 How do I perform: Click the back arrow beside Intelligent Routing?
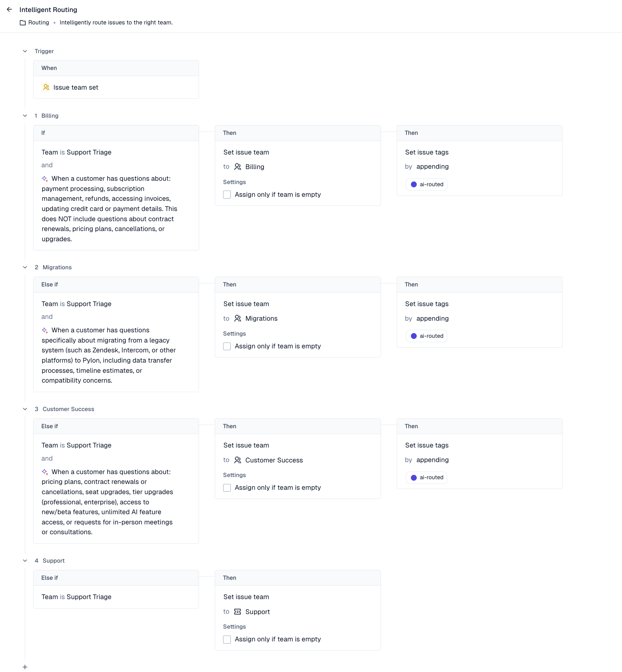pyautogui.click(x=9, y=9)
